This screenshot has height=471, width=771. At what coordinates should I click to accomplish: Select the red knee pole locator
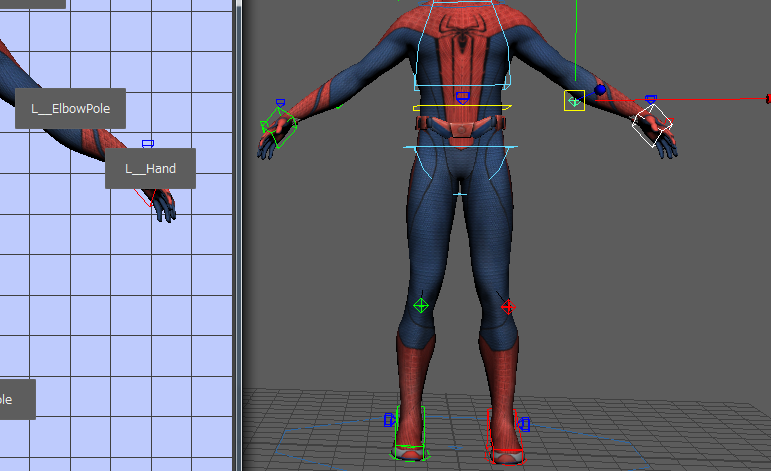pos(507,307)
